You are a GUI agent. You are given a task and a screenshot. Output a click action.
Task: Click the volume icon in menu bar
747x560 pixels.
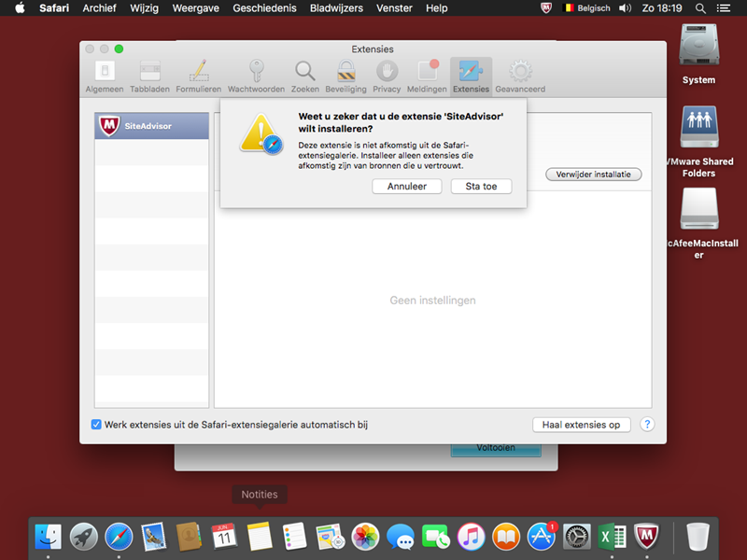tap(625, 8)
